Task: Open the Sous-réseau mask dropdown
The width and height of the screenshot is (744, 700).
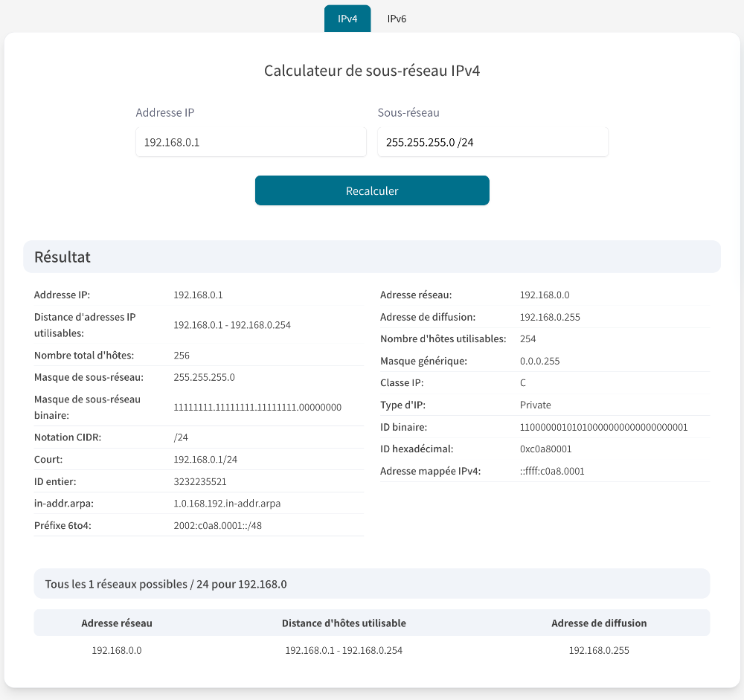Action: pos(493,142)
